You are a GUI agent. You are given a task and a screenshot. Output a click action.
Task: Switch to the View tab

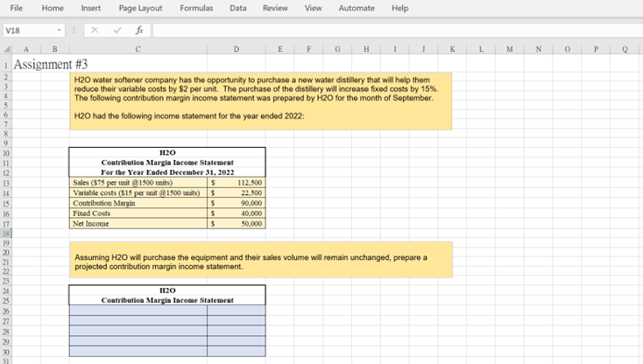point(313,8)
